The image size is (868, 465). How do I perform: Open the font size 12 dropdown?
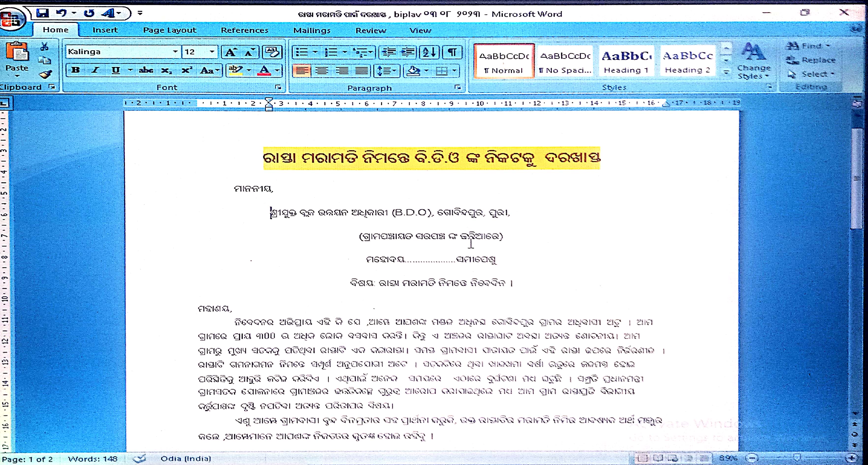click(x=212, y=51)
